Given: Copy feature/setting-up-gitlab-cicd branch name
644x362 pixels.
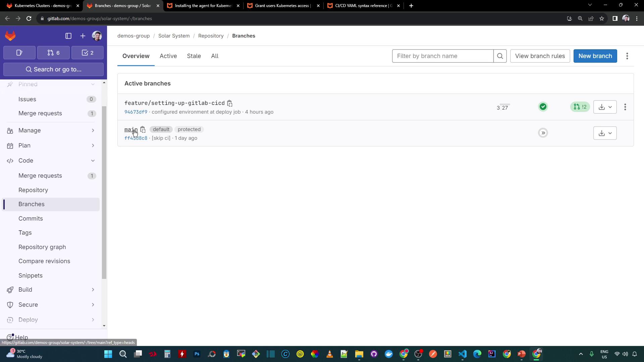Looking at the screenshot, I should (230, 103).
